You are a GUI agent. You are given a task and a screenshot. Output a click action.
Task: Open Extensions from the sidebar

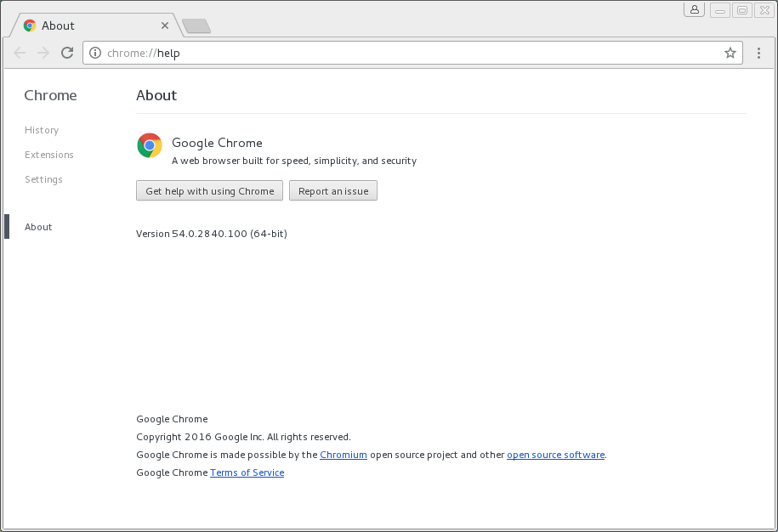[x=49, y=155]
